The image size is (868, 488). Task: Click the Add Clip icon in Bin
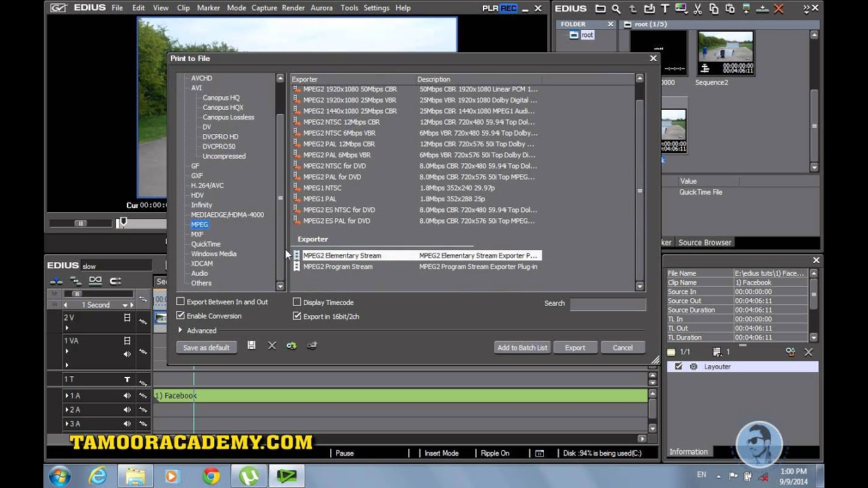[650, 8]
